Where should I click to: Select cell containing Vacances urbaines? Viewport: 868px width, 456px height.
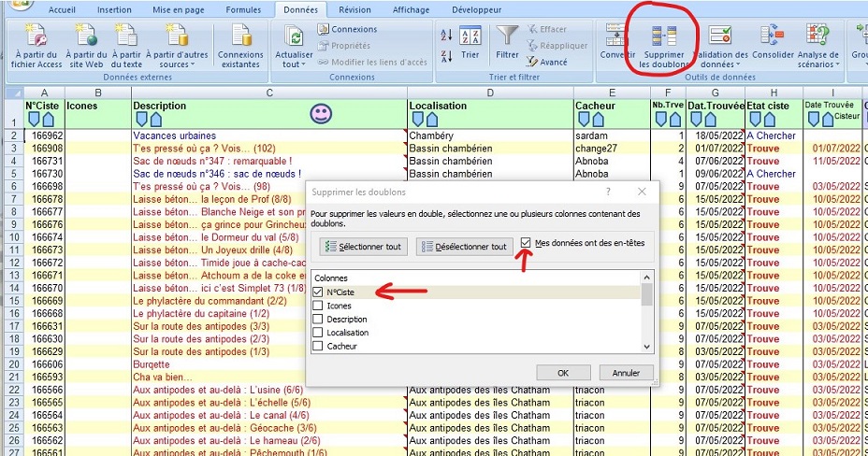tap(174, 135)
